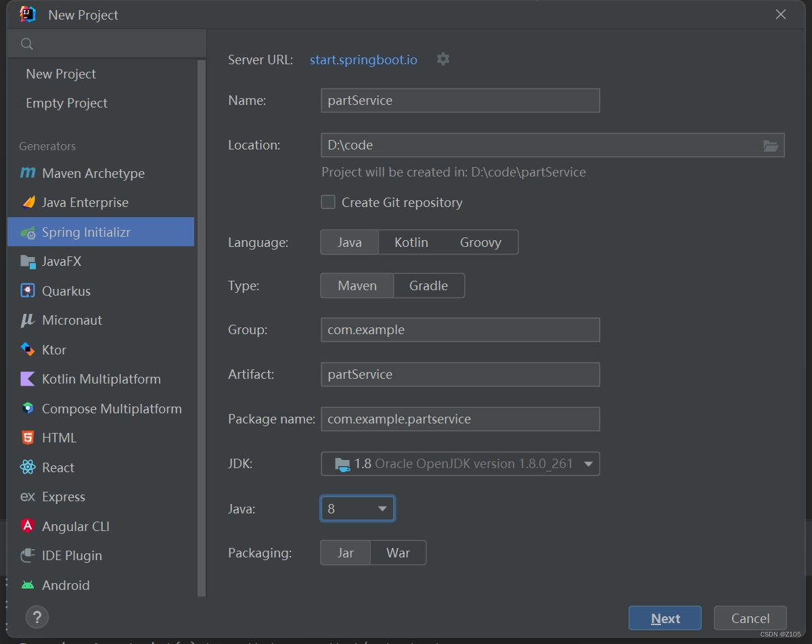Click the Ktor generator icon
This screenshot has width=812, height=644.
pyautogui.click(x=28, y=350)
